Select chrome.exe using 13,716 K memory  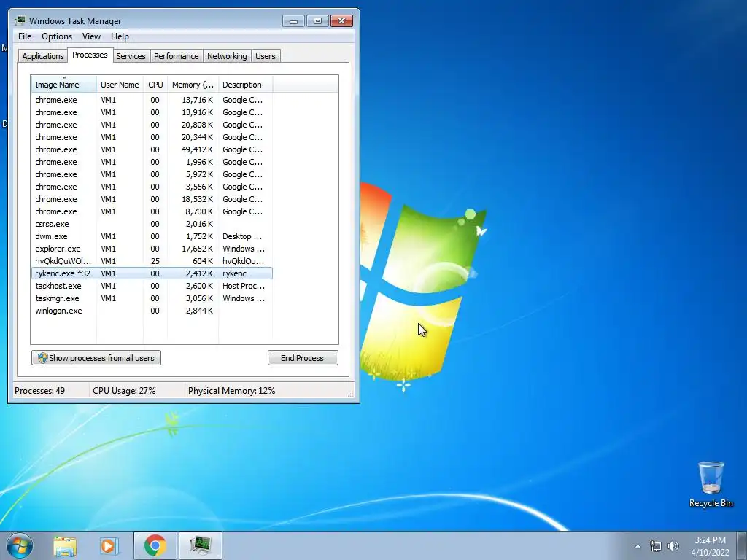coord(152,100)
